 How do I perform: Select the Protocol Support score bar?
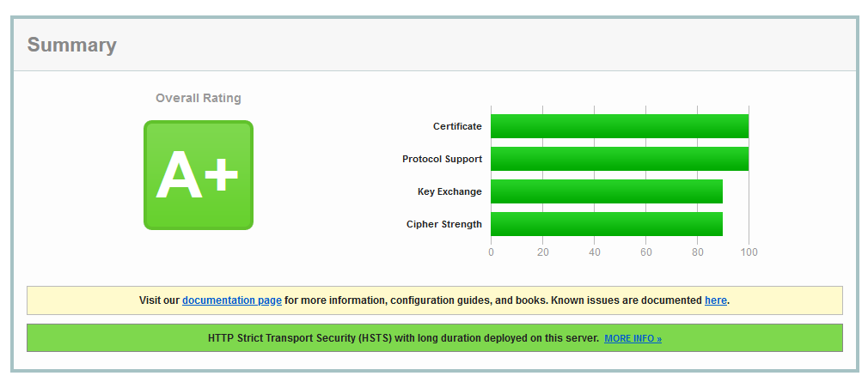[620, 159]
